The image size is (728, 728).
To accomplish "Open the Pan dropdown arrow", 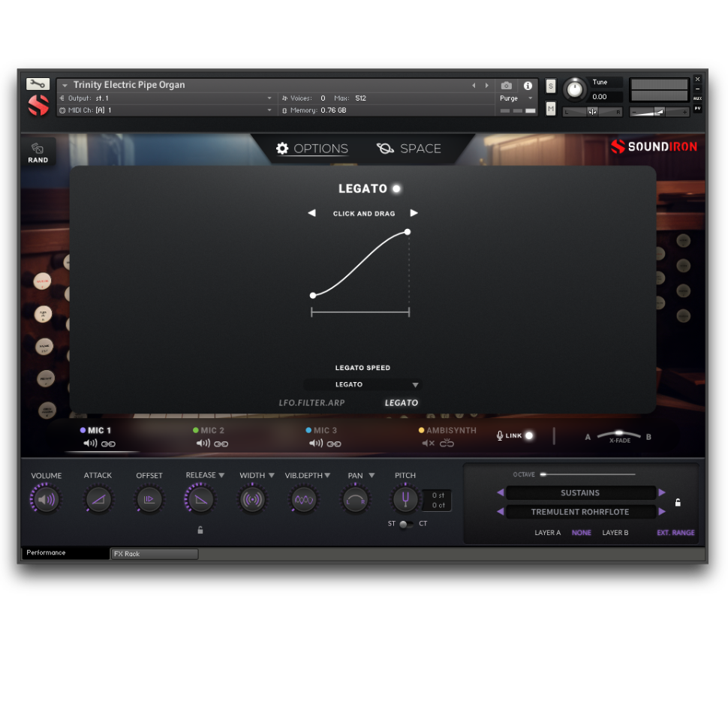I will tap(372, 475).
